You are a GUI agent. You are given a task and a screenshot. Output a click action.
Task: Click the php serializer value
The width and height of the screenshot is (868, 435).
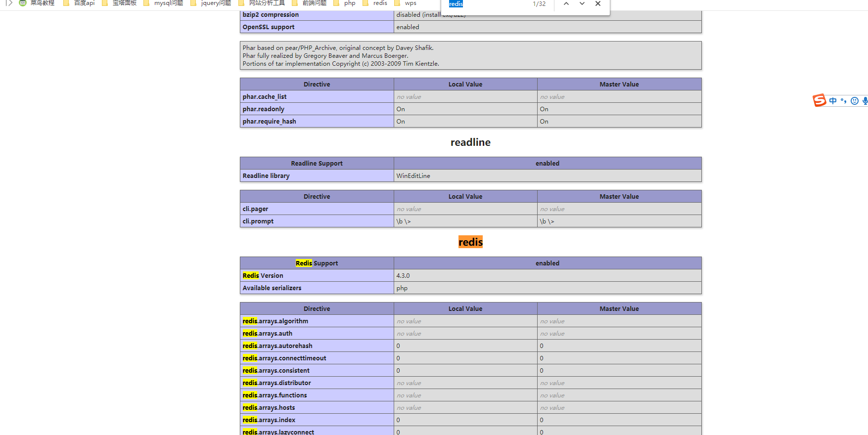(402, 288)
